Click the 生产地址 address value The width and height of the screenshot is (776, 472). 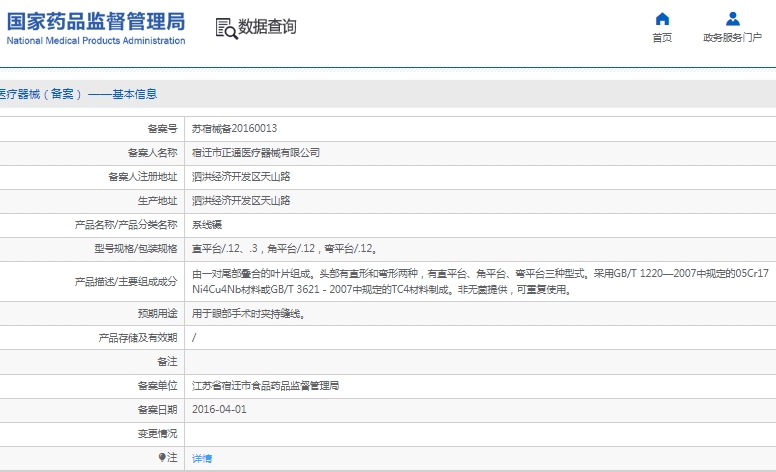pos(241,201)
